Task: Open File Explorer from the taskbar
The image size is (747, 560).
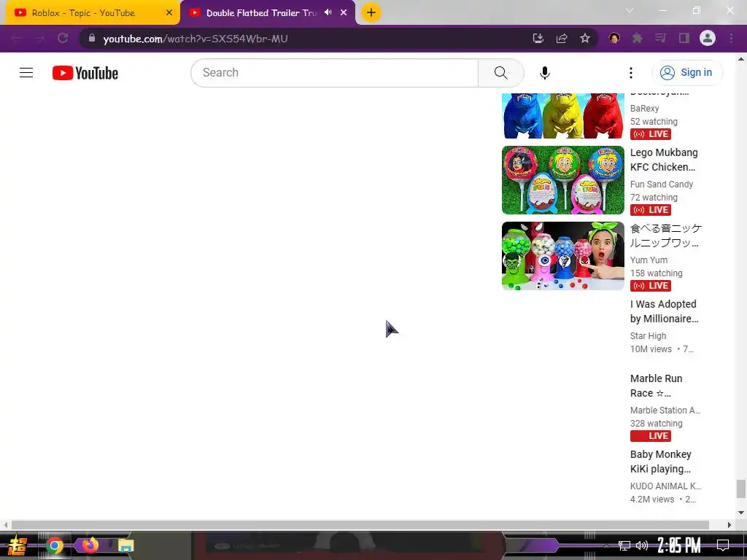Action: 125,545
